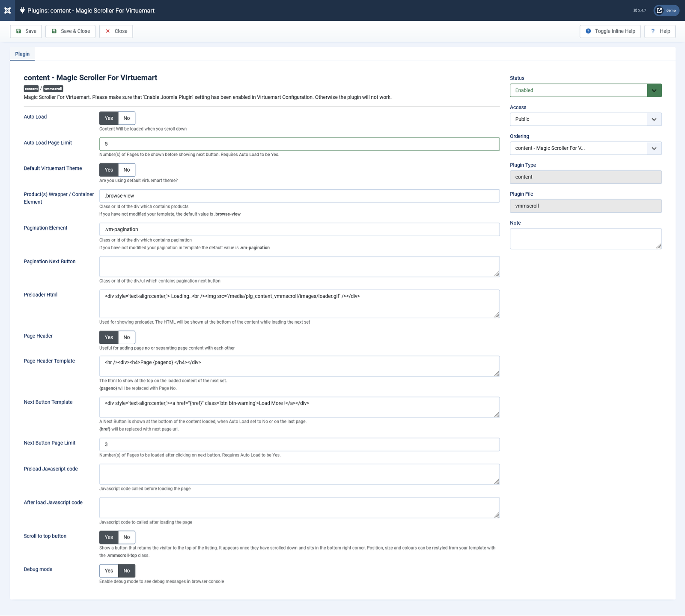Open the Access dropdown
Screen dimensions: 685x616
tap(586, 119)
